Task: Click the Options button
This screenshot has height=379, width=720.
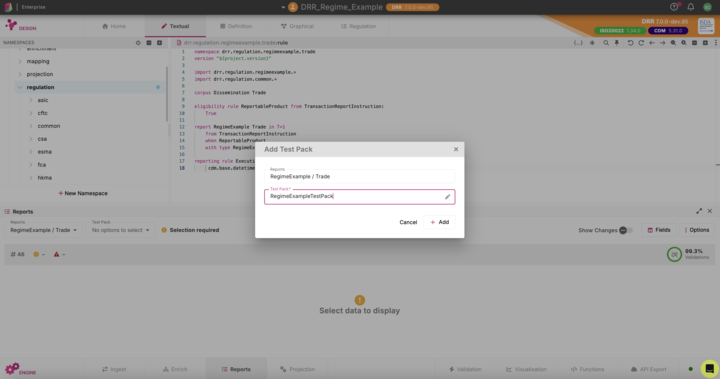Action: [x=697, y=230]
